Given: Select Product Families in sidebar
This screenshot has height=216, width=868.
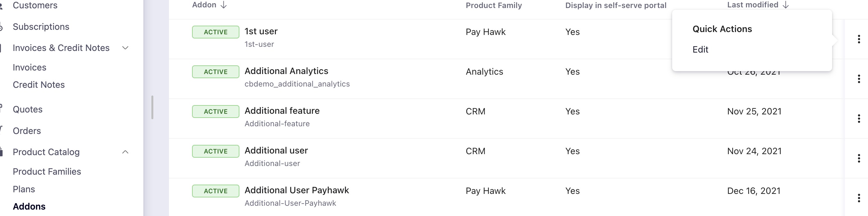Looking at the screenshot, I should (47, 171).
